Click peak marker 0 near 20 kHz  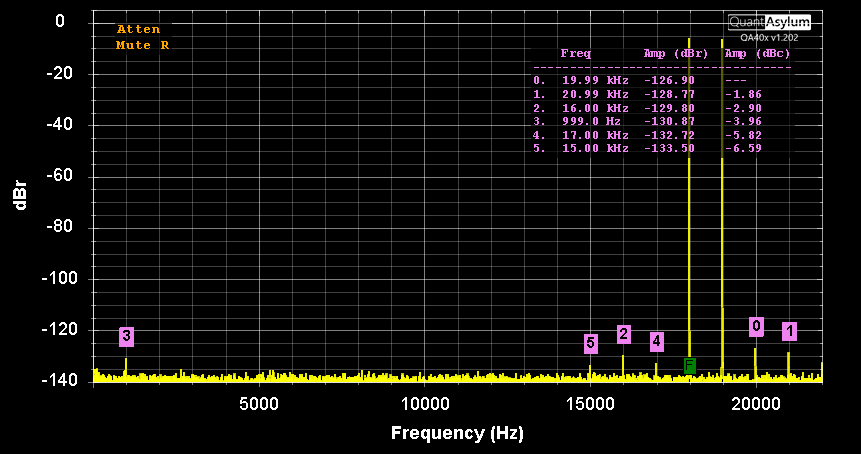[756, 327]
